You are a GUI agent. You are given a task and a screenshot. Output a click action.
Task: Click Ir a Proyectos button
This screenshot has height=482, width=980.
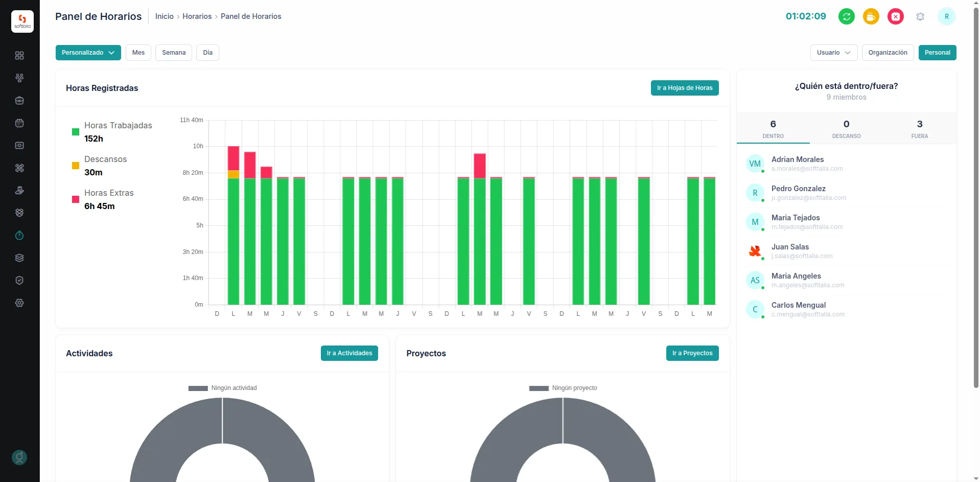692,353
